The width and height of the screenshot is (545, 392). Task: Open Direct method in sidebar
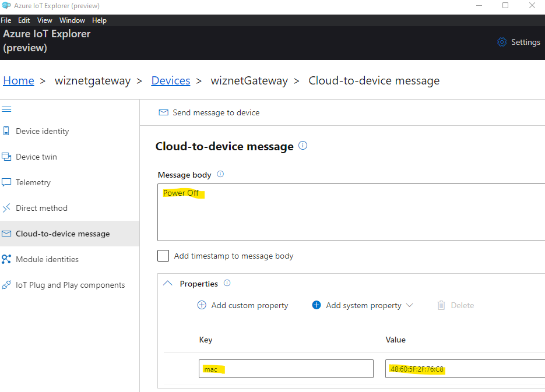69,208
